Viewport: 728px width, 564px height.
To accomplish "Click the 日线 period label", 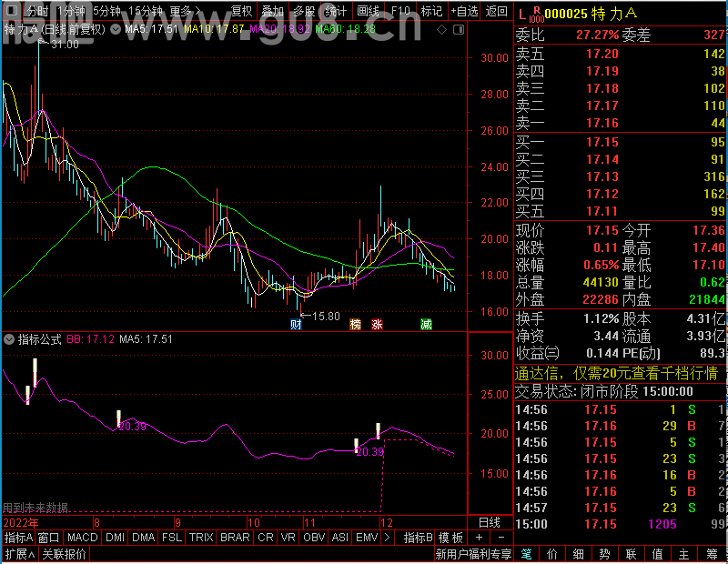I will (490, 523).
